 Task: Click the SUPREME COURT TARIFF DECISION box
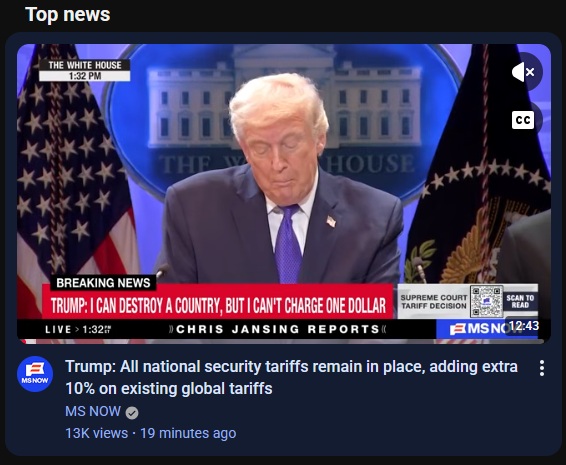pos(434,301)
